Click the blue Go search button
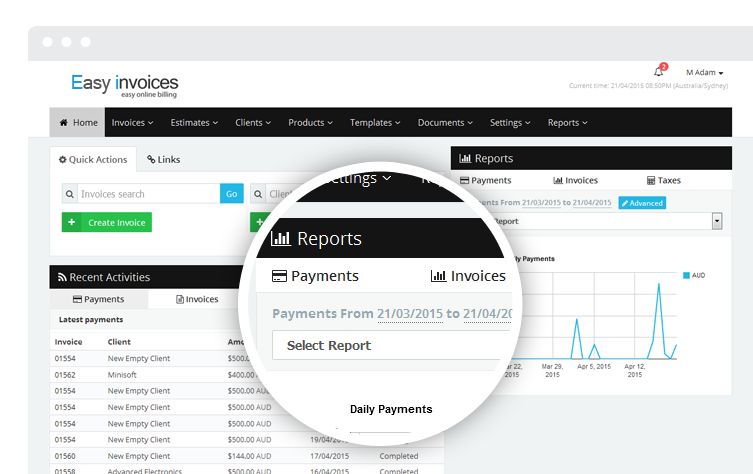The image size is (753, 474). click(231, 194)
